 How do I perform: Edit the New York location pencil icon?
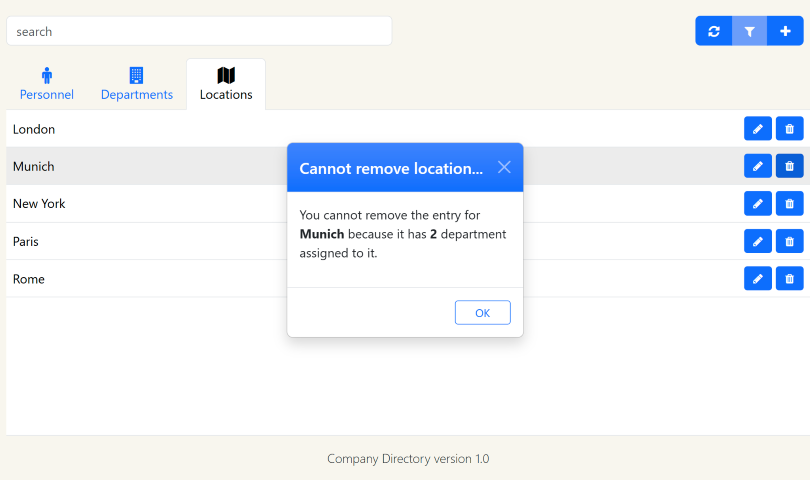coord(758,204)
